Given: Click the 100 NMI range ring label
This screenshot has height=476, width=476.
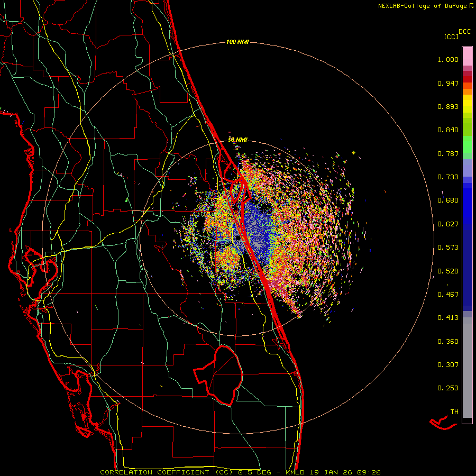Looking at the screenshot, I should [237, 42].
